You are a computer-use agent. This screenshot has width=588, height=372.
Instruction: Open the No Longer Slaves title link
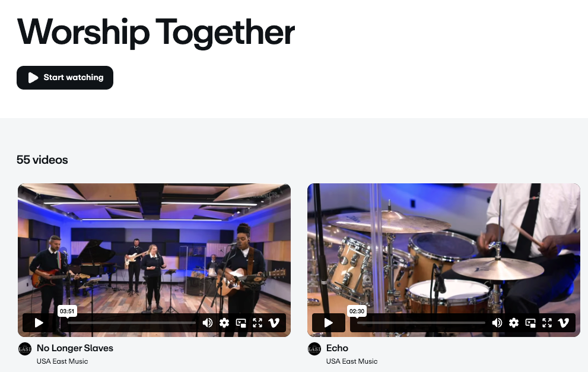pyautogui.click(x=75, y=348)
